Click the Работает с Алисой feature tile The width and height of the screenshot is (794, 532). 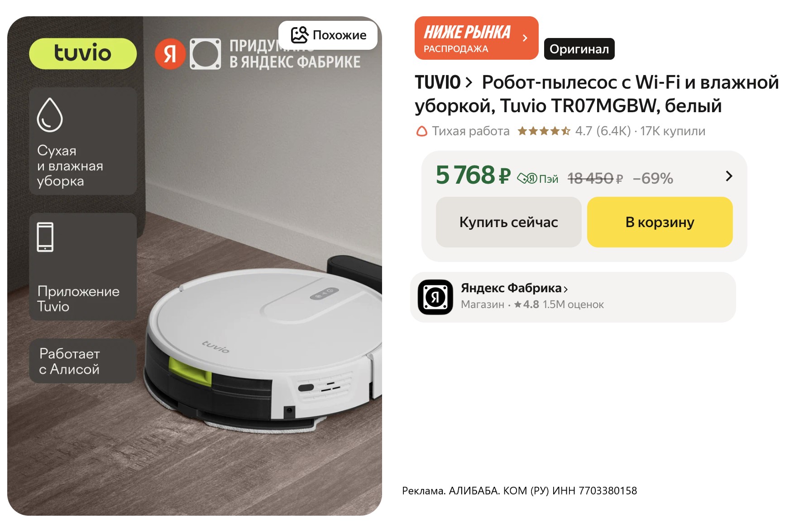83,361
